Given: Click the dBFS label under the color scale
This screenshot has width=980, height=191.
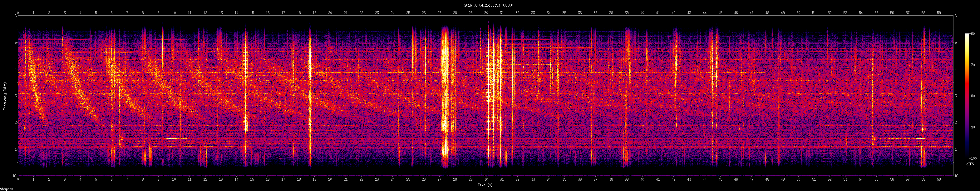Looking at the screenshot, I should click(x=970, y=163).
